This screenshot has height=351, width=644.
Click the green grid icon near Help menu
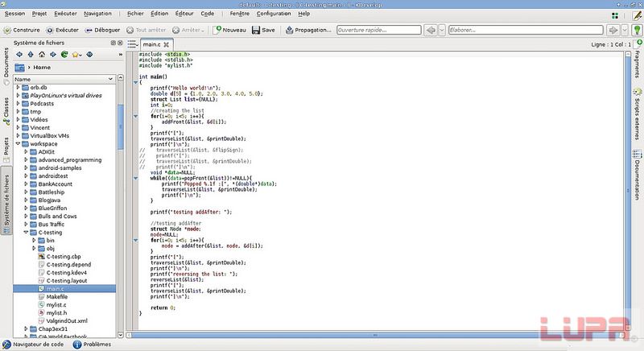coord(615,15)
